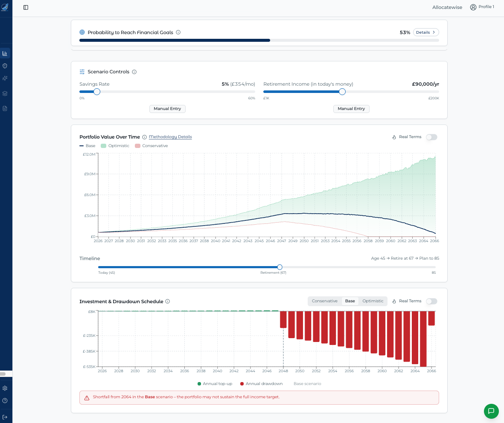Image resolution: width=504 pixels, height=423 pixels.
Task: Click the Today (45) timeline label
Action: click(x=106, y=272)
